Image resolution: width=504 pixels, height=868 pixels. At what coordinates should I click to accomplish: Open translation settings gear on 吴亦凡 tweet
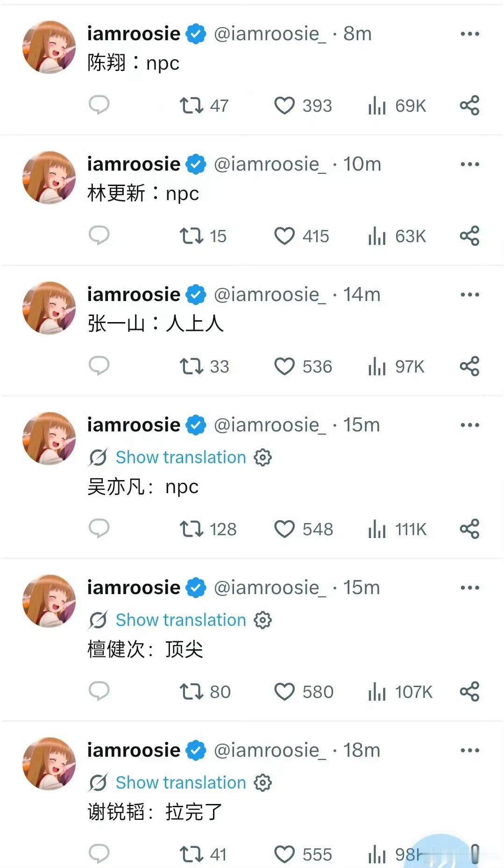point(263,457)
